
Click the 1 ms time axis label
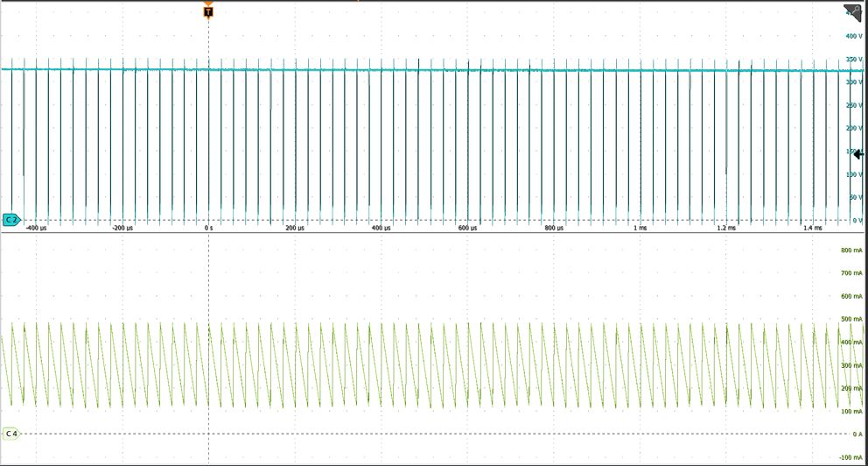point(640,228)
